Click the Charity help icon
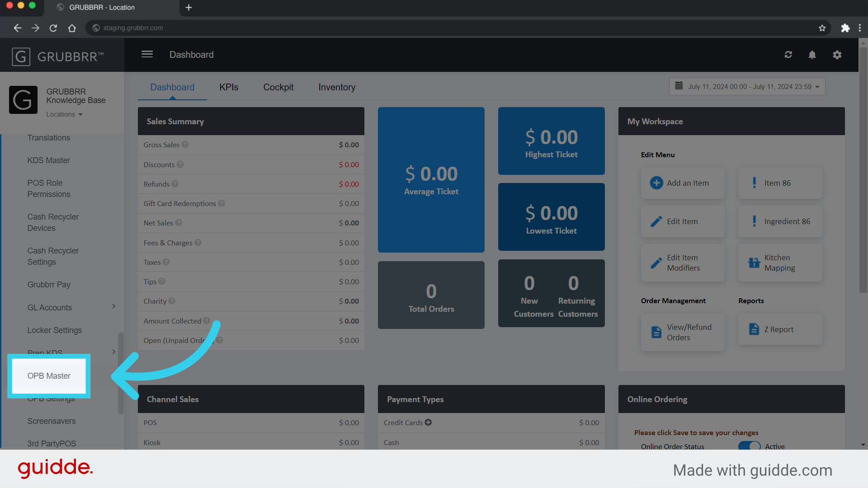The image size is (868, 488). [172, 301]
